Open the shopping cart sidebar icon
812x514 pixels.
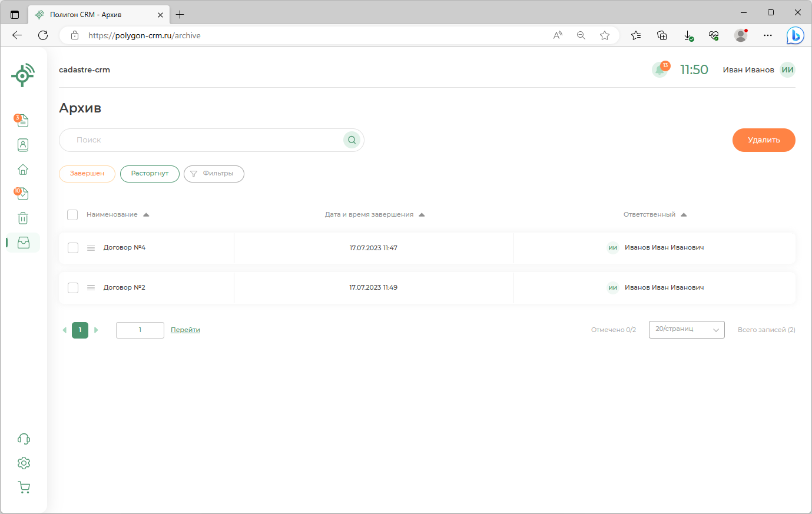click(x=24, y=488)
